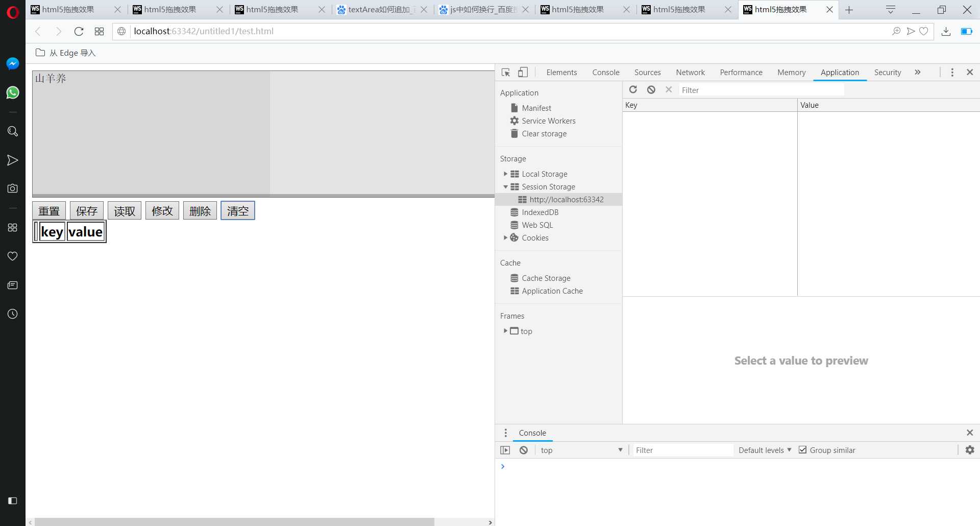Switch to the Console tab in DevTools header

606,72
